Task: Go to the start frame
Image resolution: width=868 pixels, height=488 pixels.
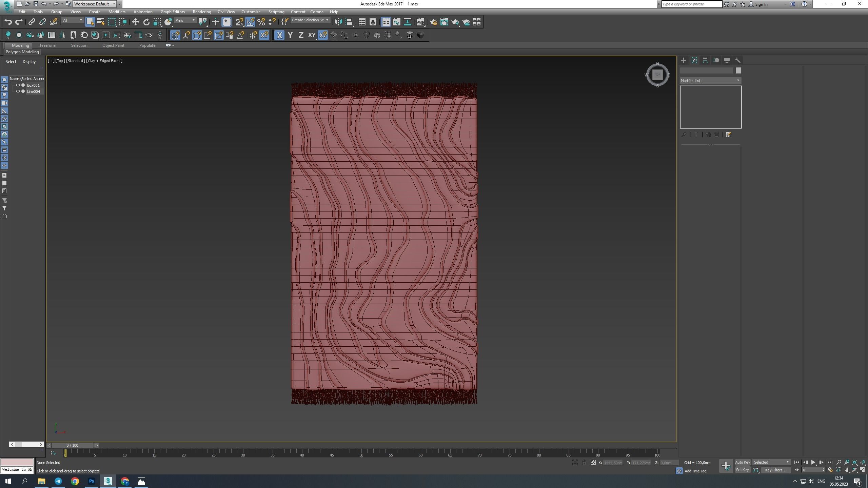Action: (x=797, y=462)
